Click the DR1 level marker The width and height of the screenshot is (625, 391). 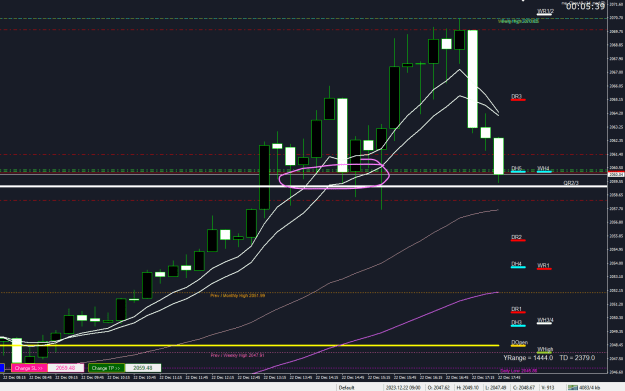(517, 310)
